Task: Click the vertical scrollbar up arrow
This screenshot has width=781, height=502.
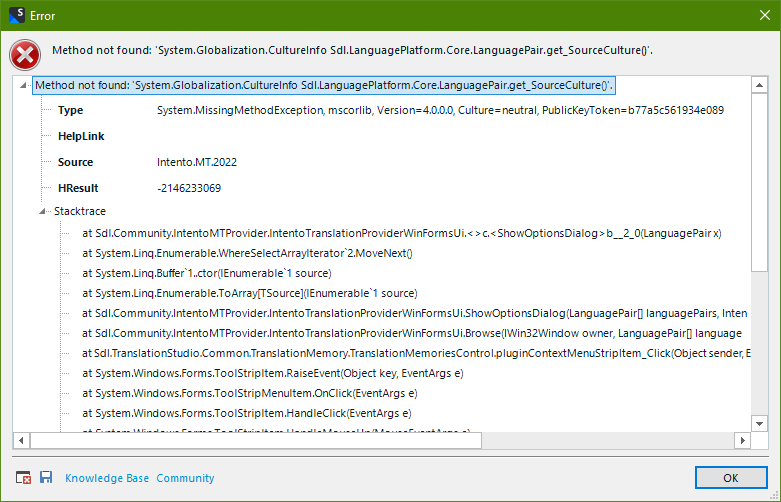Action: (759, 85)
